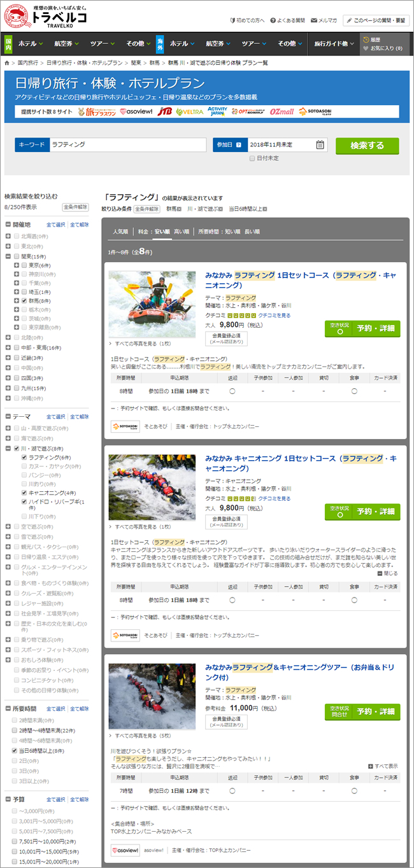Open the 履歴 history icon

[x=366, y=39]
